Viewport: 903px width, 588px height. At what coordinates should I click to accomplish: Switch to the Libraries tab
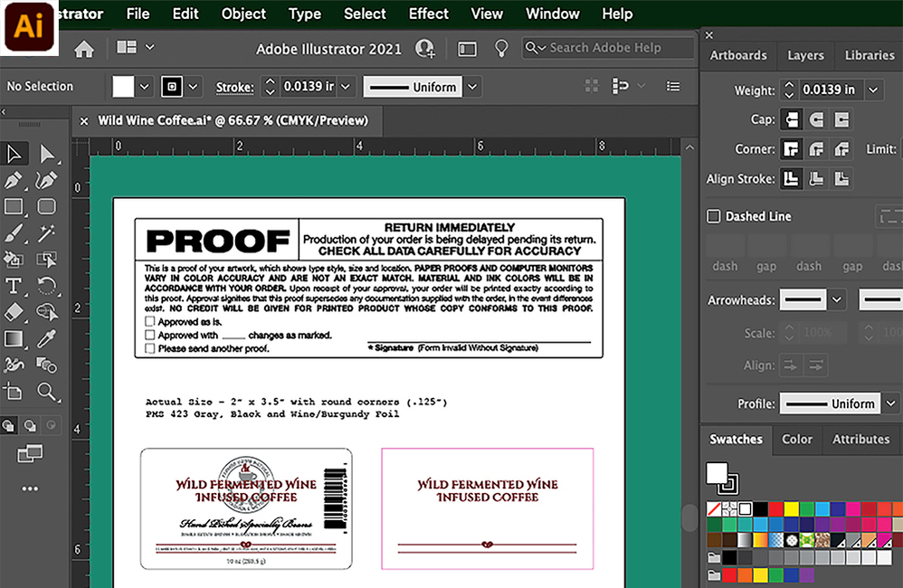tap(870, 55)
